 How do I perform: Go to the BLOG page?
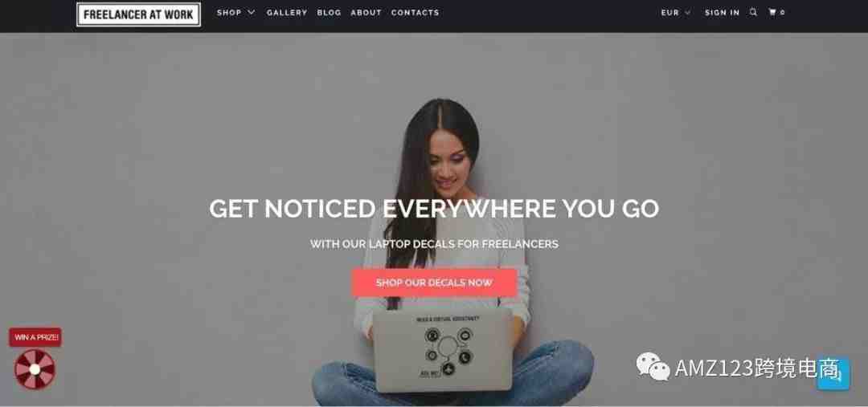329,12
